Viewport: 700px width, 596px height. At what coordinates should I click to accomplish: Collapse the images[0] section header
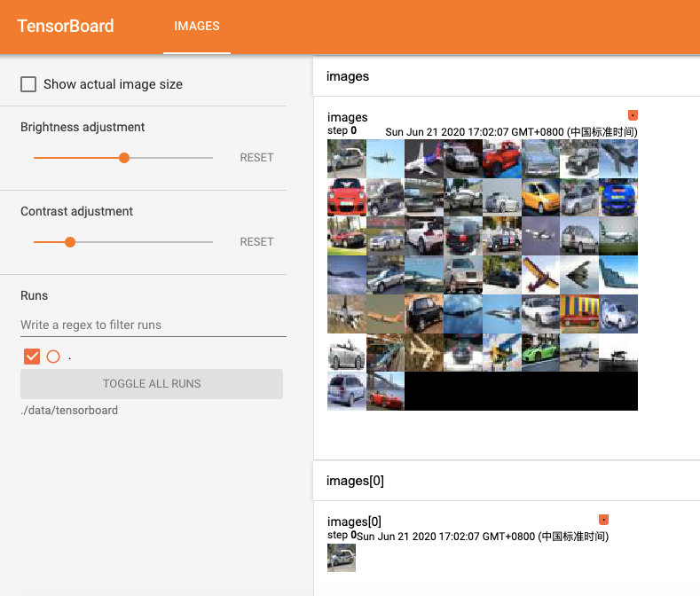coord(507,481)
